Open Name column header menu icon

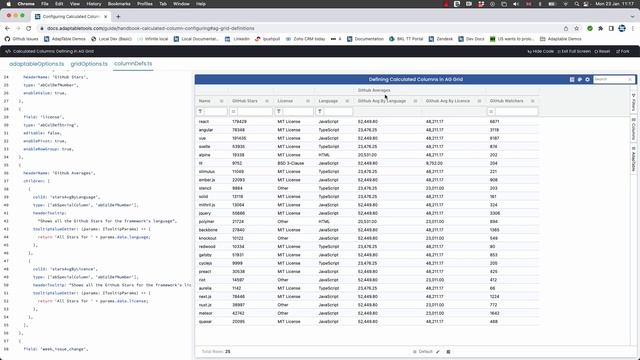tap(222, 101)
